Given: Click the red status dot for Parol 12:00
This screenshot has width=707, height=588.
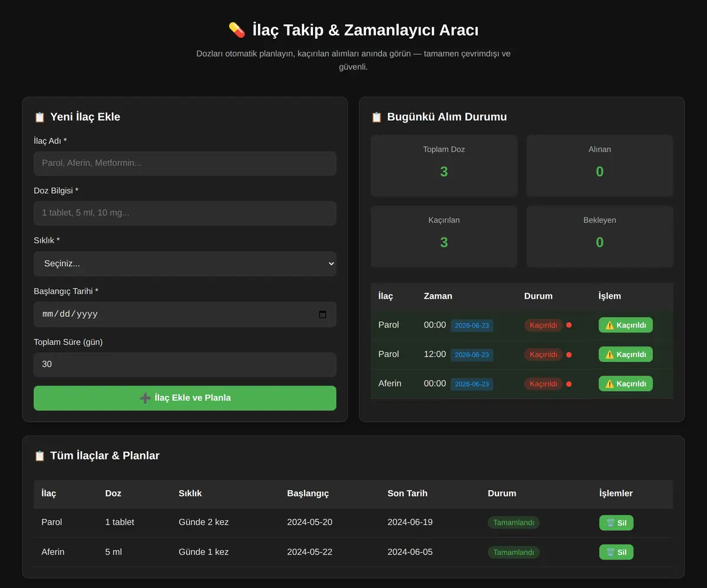Looking at the screenshot, I should tap(569, 355).
